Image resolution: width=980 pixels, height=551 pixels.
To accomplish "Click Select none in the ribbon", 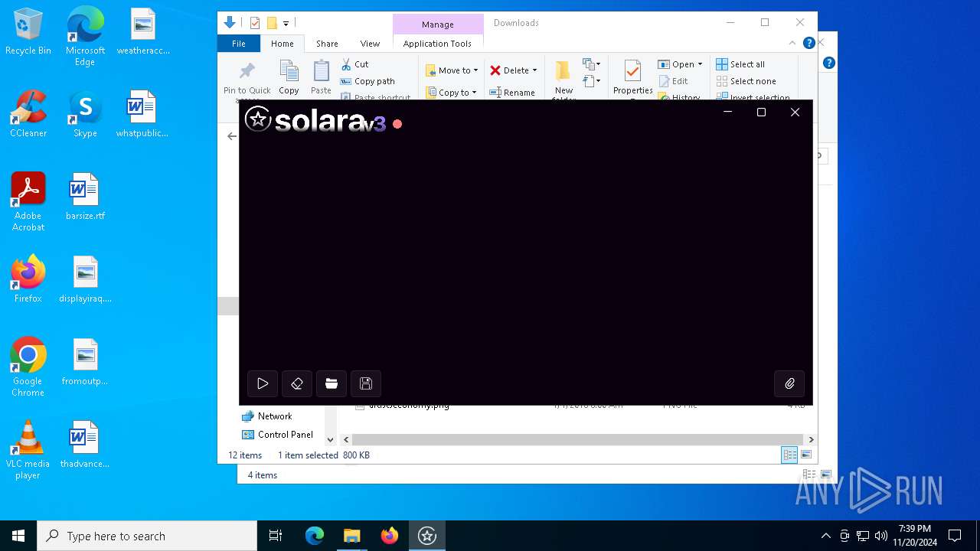I will [x=746, y=81].
